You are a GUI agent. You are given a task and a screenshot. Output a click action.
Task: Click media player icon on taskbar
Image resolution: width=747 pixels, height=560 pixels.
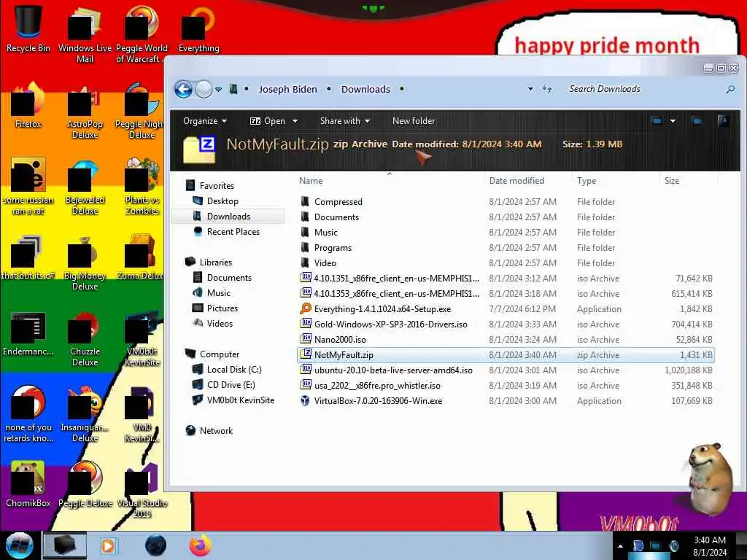tap(108, 545)
